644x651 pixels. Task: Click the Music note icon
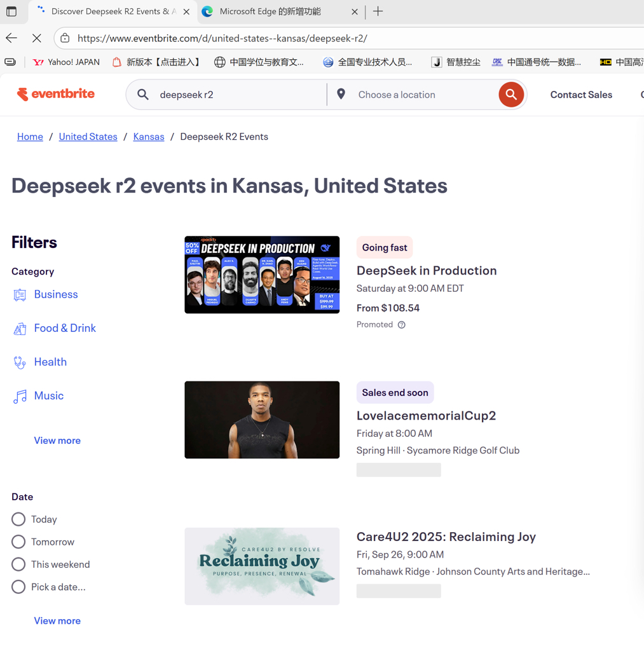tap(20, 396)
